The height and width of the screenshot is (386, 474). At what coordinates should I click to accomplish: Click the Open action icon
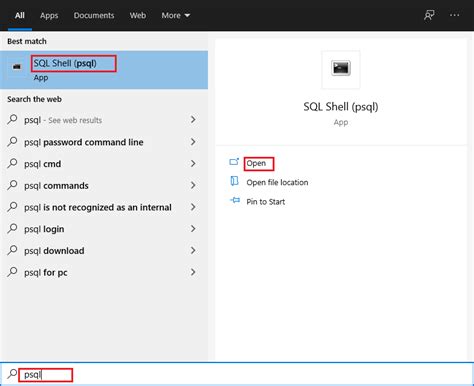(234, 162)
